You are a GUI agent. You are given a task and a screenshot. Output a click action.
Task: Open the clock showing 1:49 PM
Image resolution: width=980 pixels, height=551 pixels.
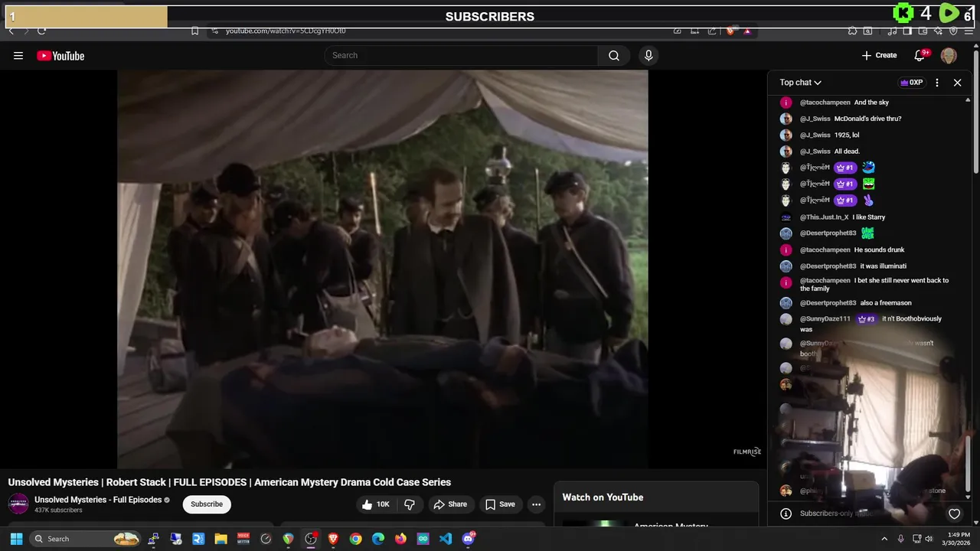pos(959,539)
